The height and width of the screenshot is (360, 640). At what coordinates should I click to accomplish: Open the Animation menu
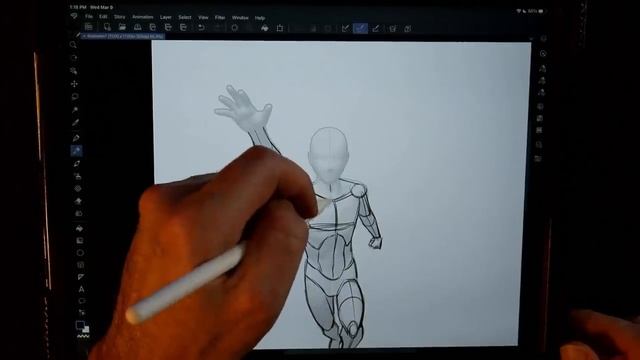coord(142,17)
